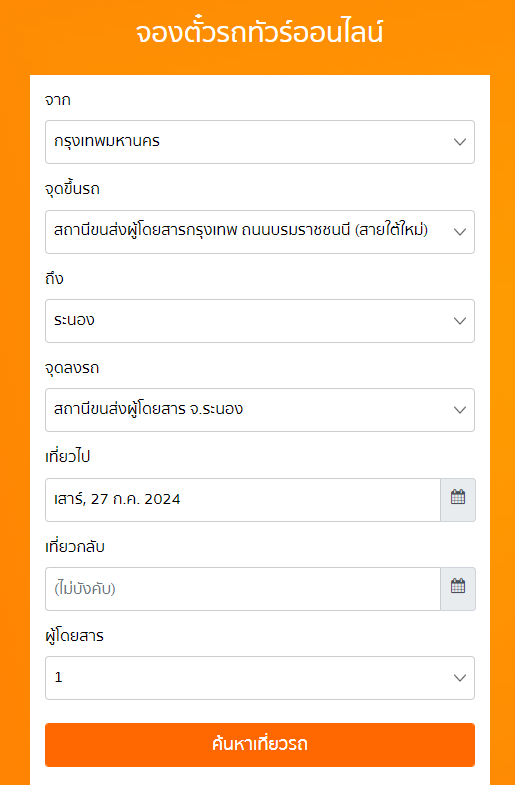Viewport: 515px width, 785px height.
Task: Click the chevron arrow on กรุงเทพมหานคร dropdown
Action: (x=460, y=142)
